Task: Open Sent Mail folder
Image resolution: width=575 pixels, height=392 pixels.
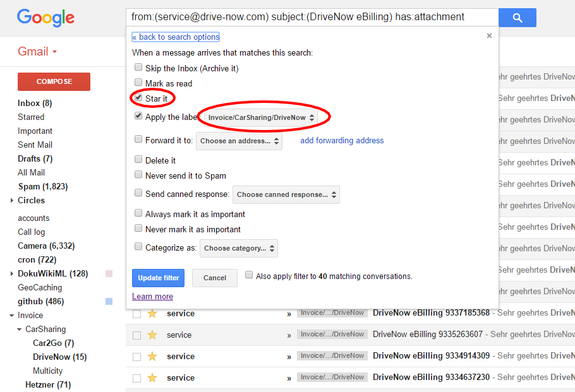Action: [35, 145]
